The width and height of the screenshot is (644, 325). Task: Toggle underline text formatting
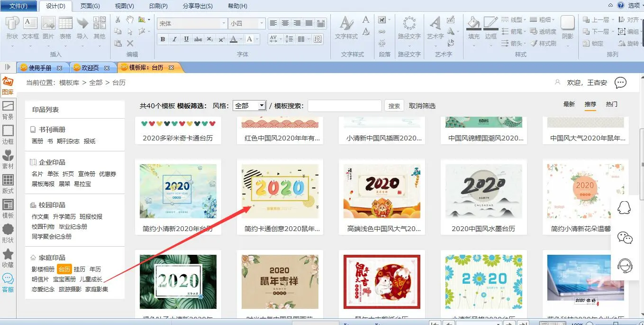click(186, 39)
